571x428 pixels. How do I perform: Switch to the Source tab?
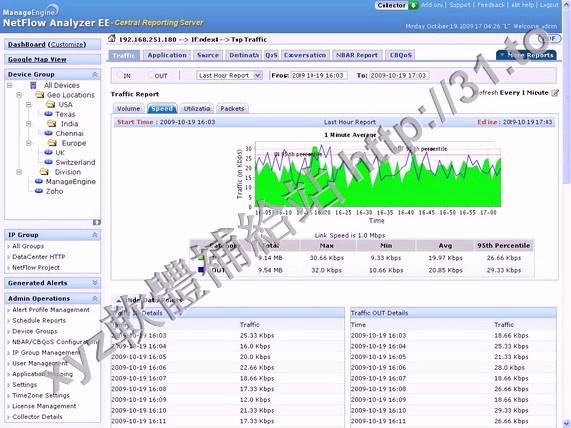pyautogui.click(x=208, y=55)
